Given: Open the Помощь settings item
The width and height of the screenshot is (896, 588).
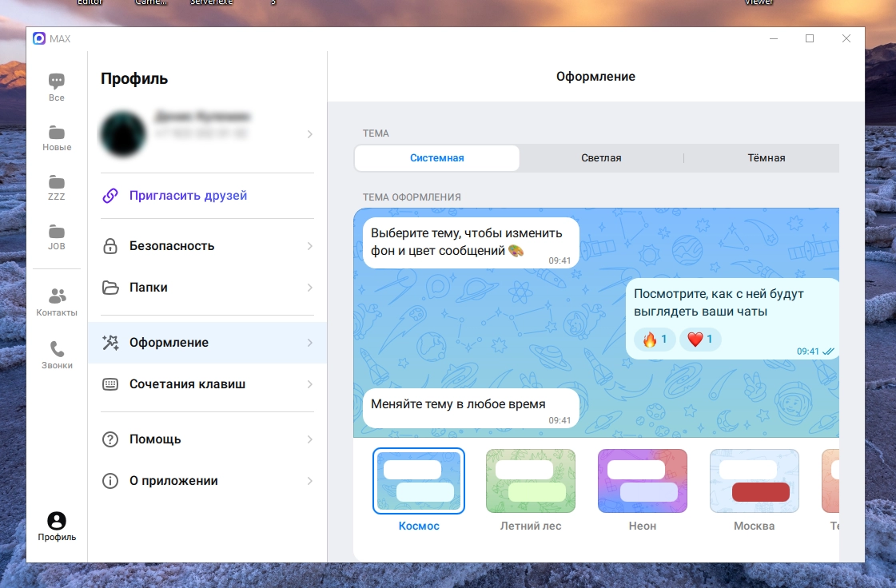Looking at the screenshot, I should pyautogui.click(x=208, y=439).
